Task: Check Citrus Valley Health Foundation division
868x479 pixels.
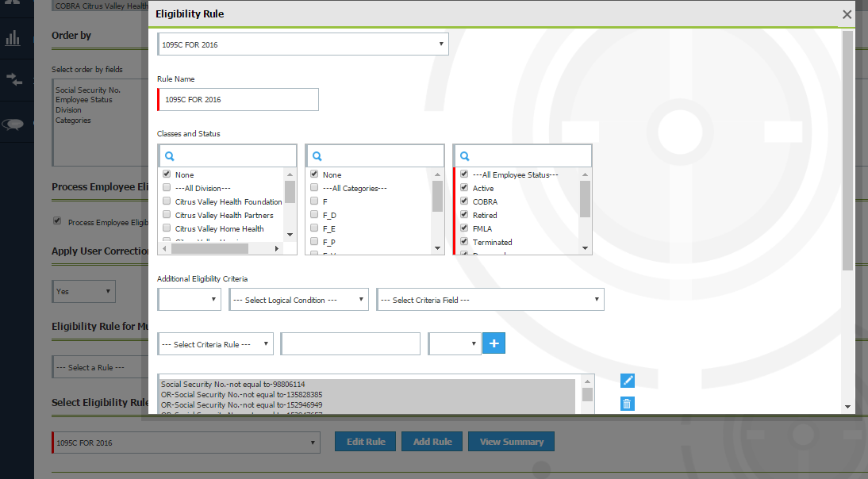Action: (167, 201)
